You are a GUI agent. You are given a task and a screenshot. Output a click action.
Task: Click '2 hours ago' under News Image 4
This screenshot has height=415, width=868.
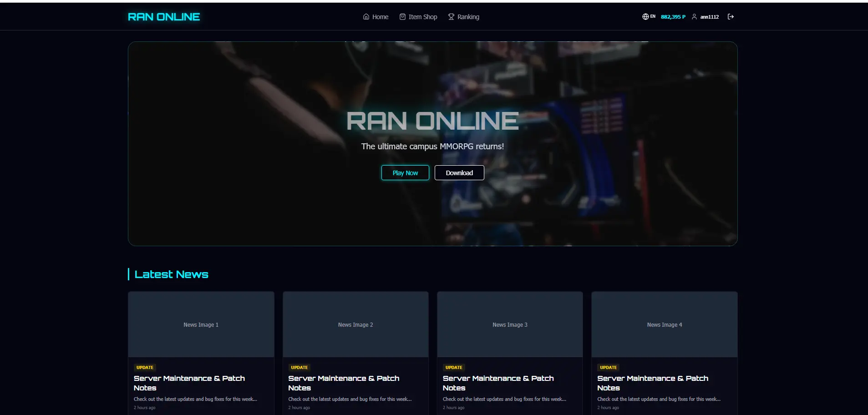pyautogui.click(x=608, y=408)
